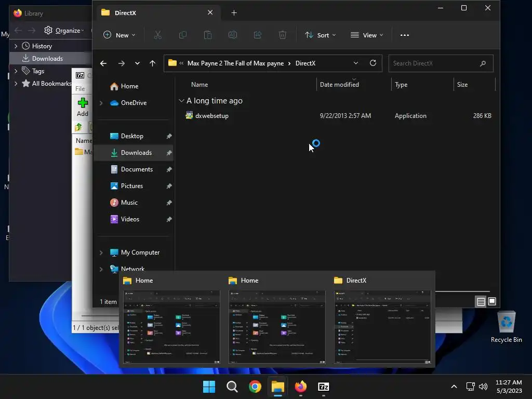The image size is (532, 399).
Task: Switch to the large icons view layout icon
Action: point(492,301)
